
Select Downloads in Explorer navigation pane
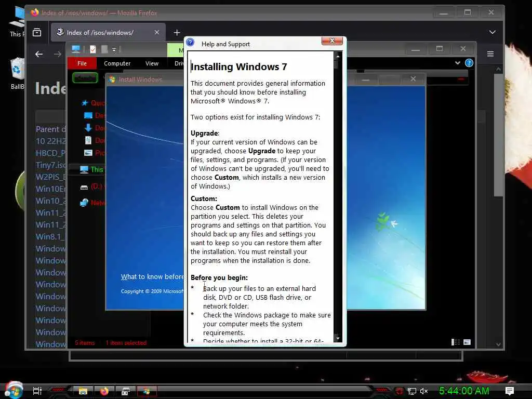tap(95, 128)
